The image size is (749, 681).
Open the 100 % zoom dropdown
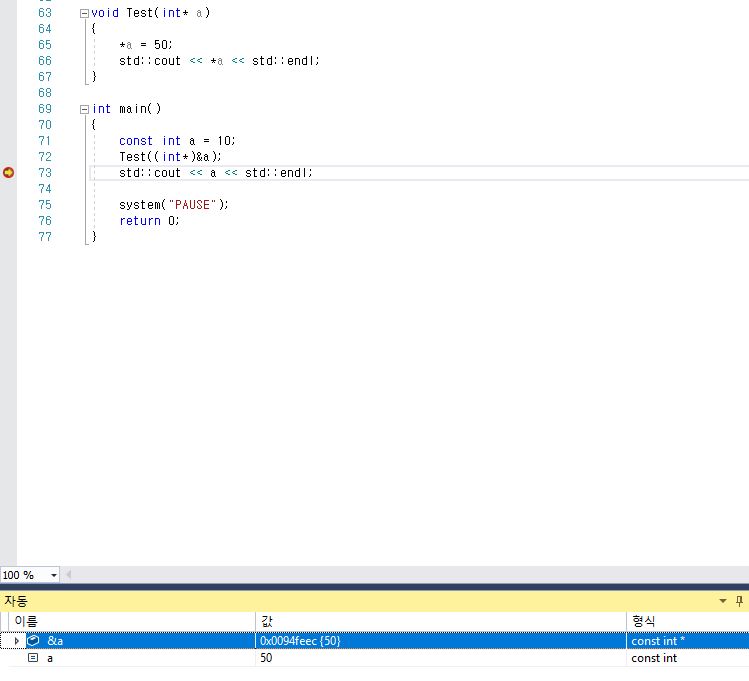(54, 575)
